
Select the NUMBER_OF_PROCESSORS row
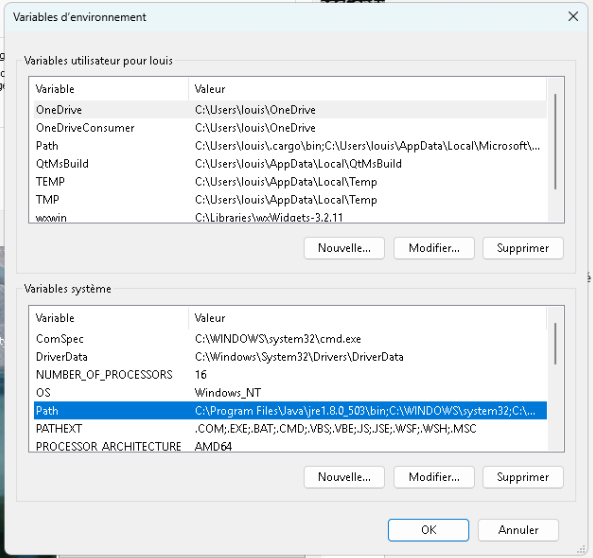coord(290,375)
